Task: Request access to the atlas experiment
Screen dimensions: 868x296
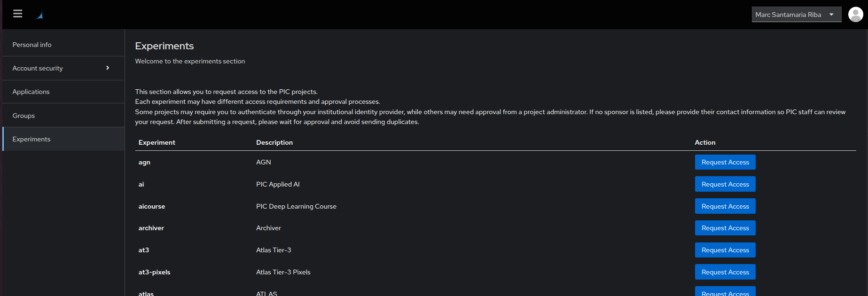Action: pyautogui.click(x=725, y=292)
